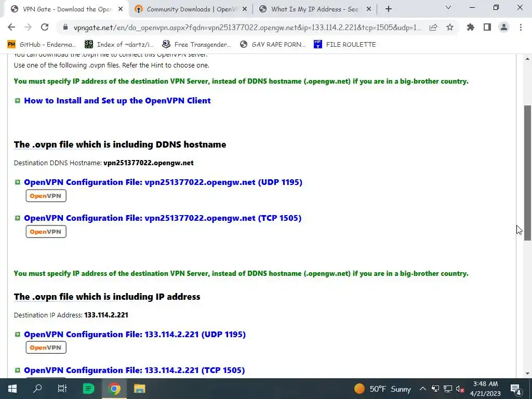The width and height of the screenshot is (532, 399).
Task: Click green arrow icon beside 133.114.2.221 TCP 1505
Action: [x=17, y=370]
